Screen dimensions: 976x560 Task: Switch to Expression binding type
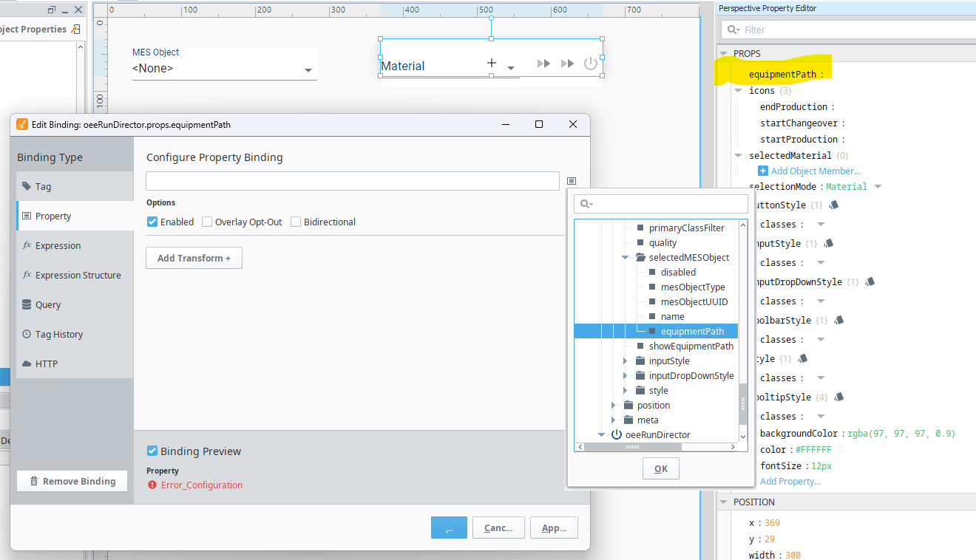[x=58, y=246]
